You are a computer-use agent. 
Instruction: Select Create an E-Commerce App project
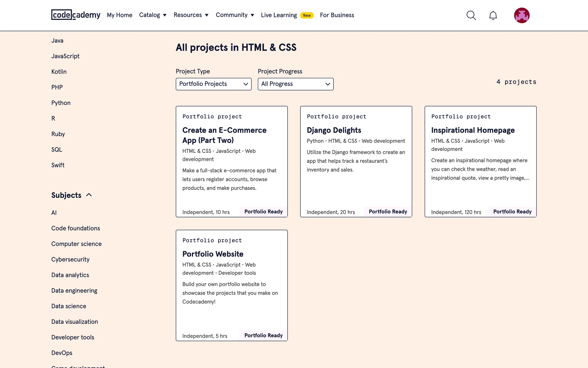click(224, 135)
